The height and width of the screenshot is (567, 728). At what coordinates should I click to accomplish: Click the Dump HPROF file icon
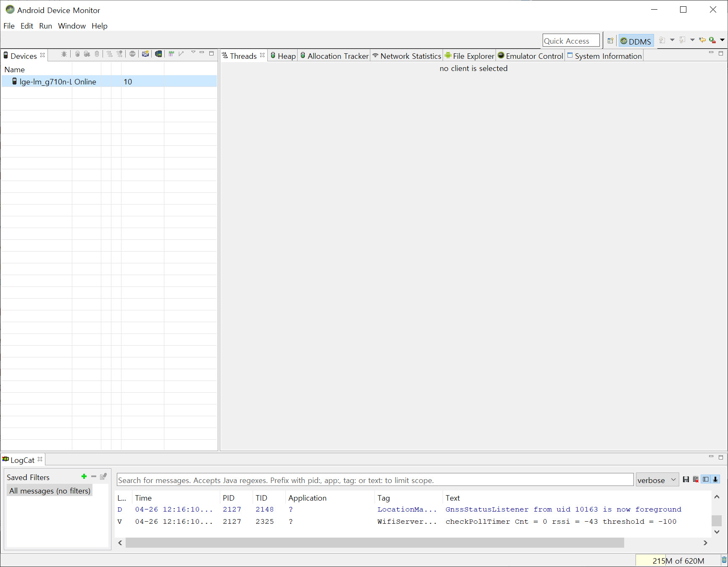[87, 54]
